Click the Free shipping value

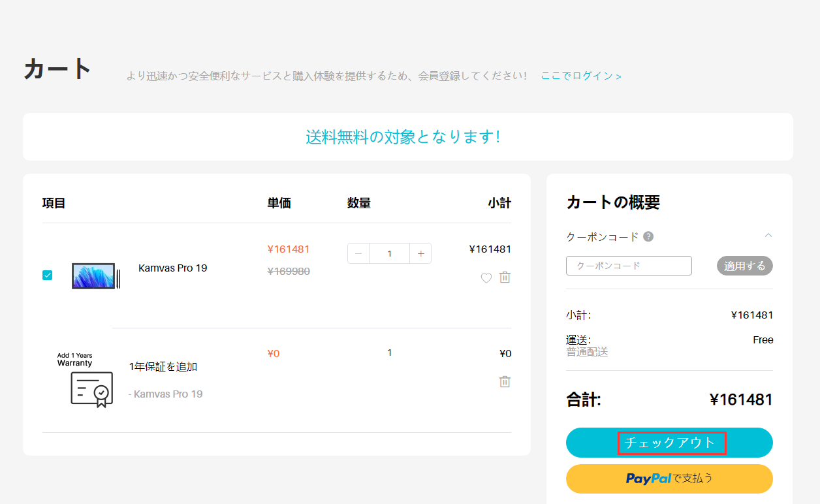[763, 339]
